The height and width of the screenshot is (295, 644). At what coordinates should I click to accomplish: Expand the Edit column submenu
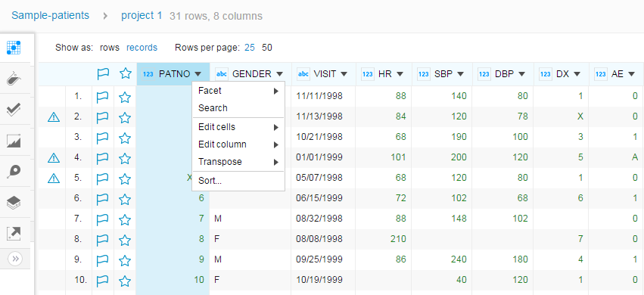[x=238, y=144]
